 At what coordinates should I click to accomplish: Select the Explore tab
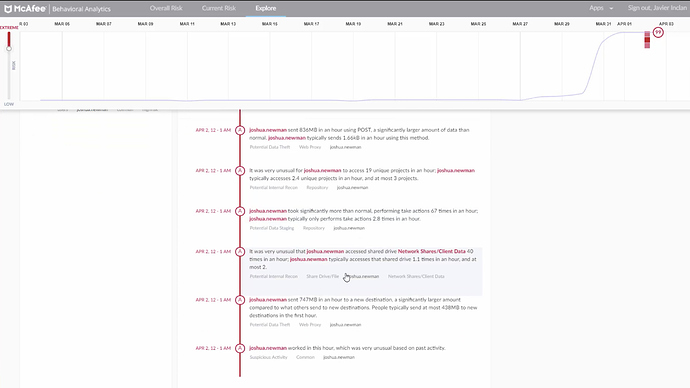[x=266, y=8]
